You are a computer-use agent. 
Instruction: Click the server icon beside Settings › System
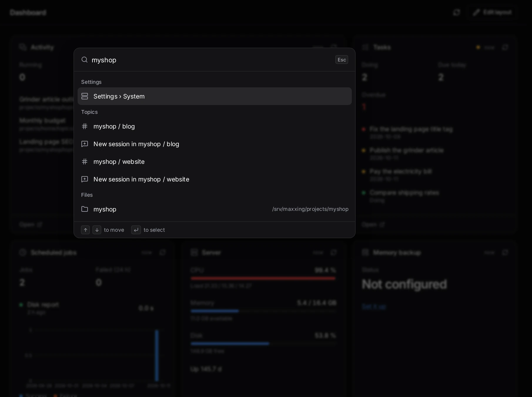(x=85, y=96)
